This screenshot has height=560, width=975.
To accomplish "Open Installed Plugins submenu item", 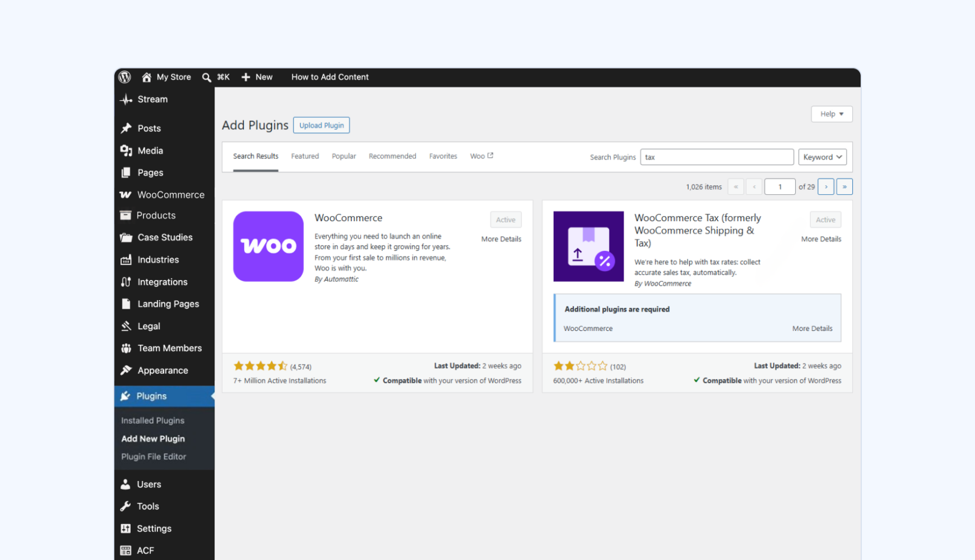I will [x=153, y=420].
